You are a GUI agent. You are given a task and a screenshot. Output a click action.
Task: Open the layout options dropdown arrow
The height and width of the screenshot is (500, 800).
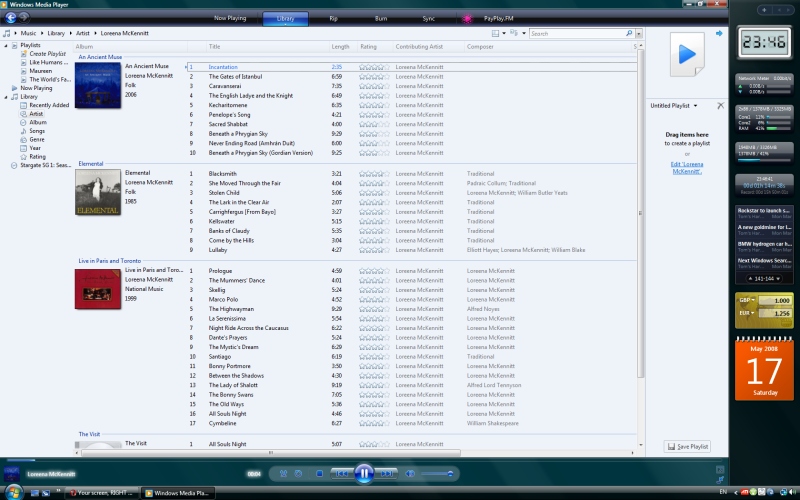pyautogui.click(x=524, y=33)
